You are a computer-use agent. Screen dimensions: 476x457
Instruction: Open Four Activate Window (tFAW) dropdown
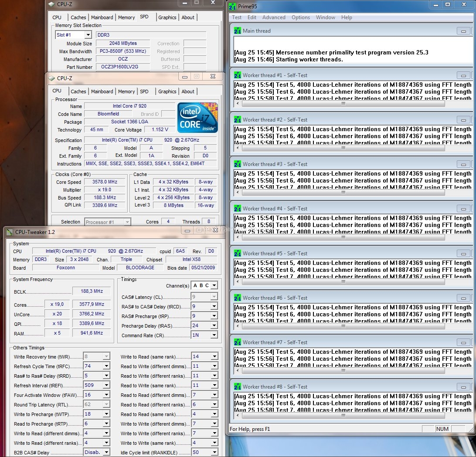(x=106, y=395)
